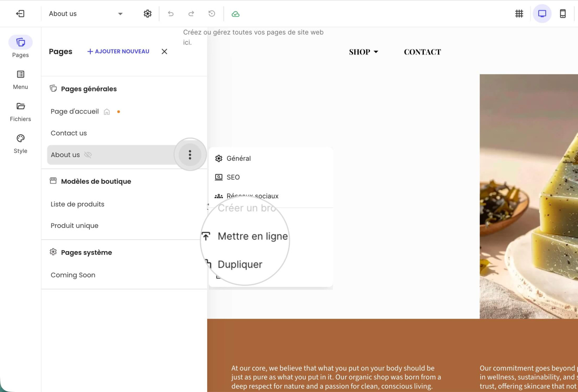
Task: Open the About us page selector dropdown
Action: [x=86, y=14]
